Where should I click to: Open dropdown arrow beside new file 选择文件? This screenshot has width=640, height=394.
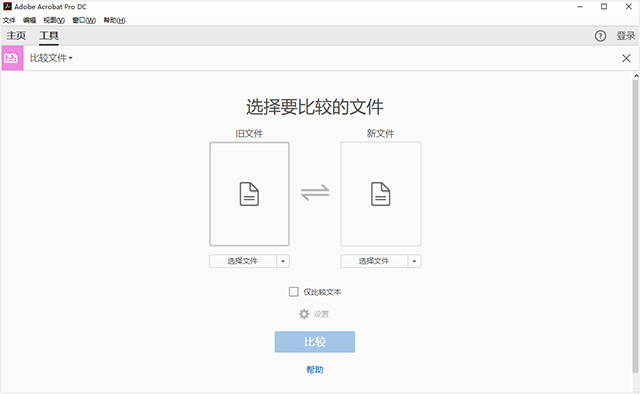point(414,261)
